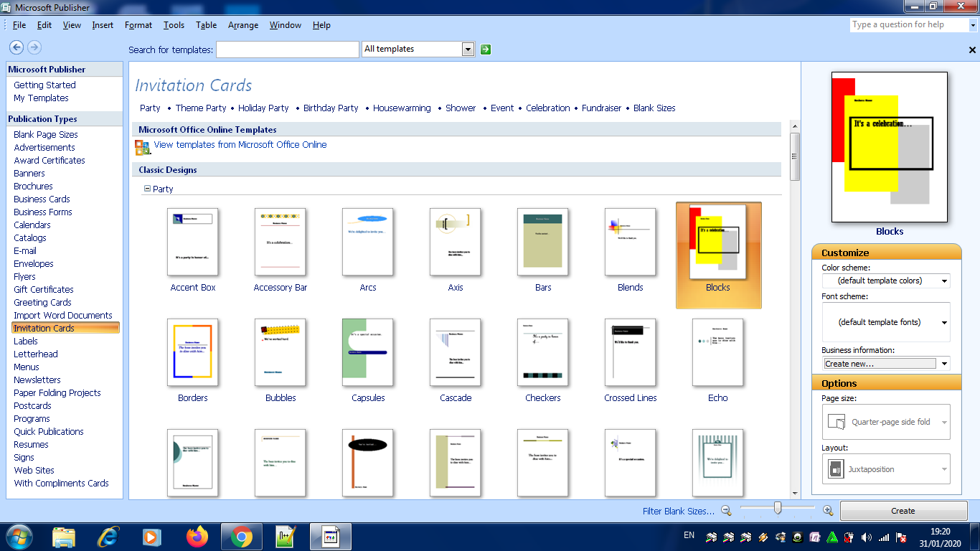
Task: Select the Blends template thumbnail
Action: click(631, 242)
